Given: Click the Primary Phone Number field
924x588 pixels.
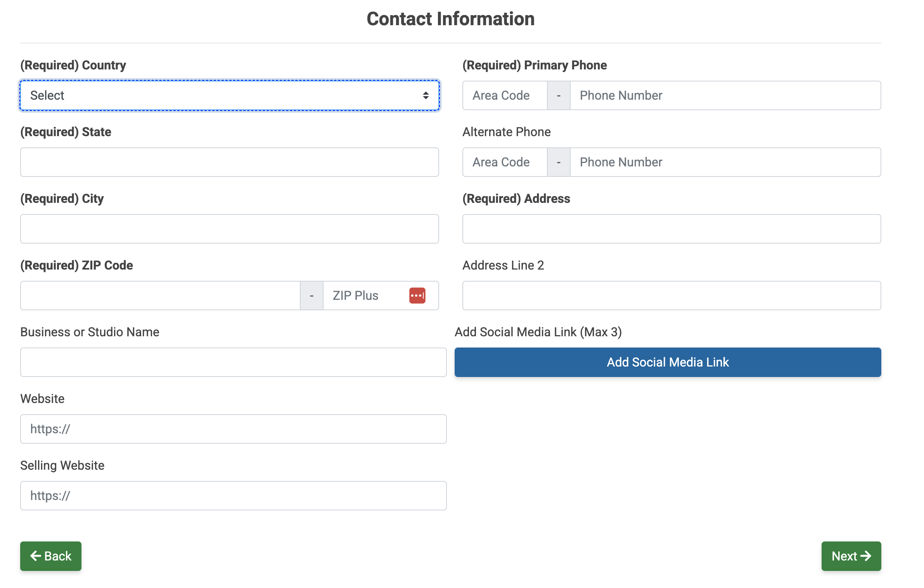Looking at the screenshot, I should click(x=725, y=95).
